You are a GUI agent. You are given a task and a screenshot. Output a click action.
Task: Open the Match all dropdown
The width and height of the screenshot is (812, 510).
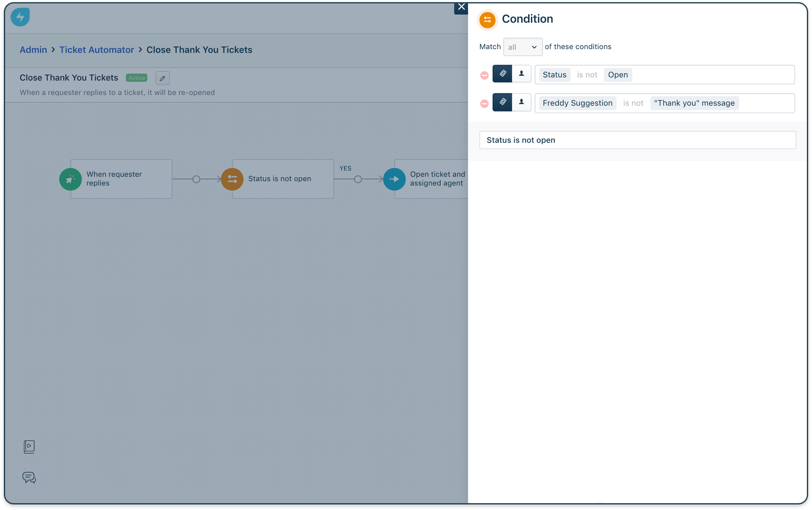pos(523,47)
